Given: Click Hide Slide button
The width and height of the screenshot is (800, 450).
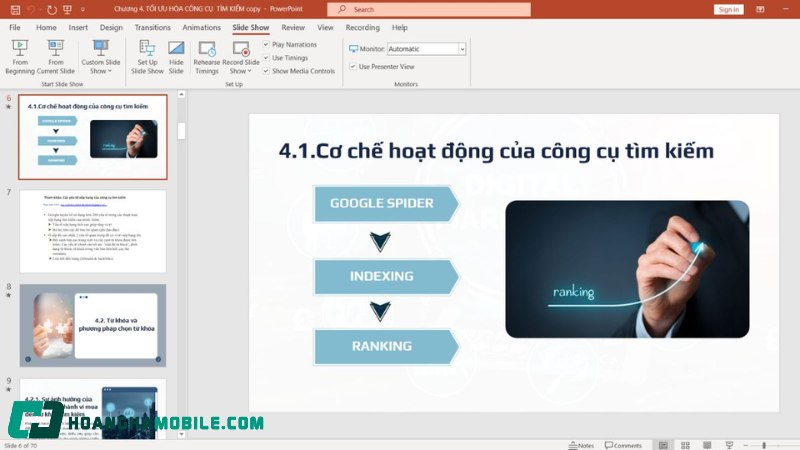Looking at the screenshot, I should click(176, 57).
